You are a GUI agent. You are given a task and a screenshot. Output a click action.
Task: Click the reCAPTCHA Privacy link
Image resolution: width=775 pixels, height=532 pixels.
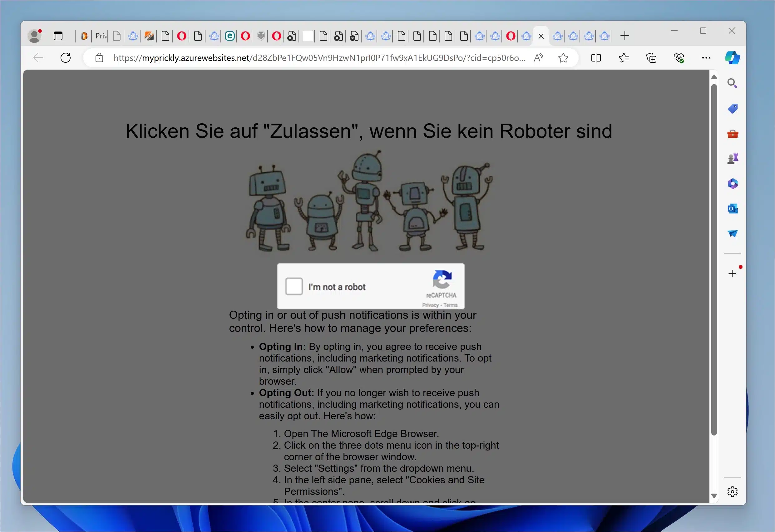pyautogui.click(x=430, y=305)
